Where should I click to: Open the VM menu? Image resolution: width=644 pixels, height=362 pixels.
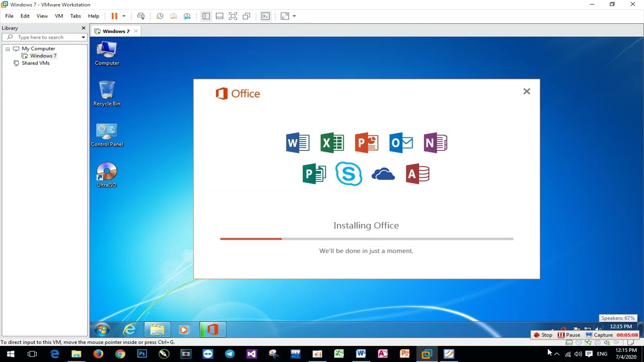(x=59, y=16)
